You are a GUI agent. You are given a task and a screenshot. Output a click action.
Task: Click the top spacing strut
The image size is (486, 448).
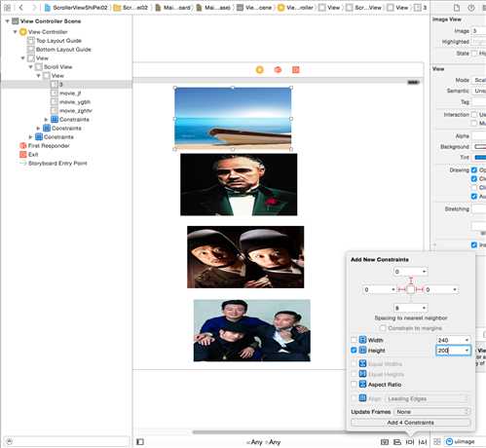point(411,280)
